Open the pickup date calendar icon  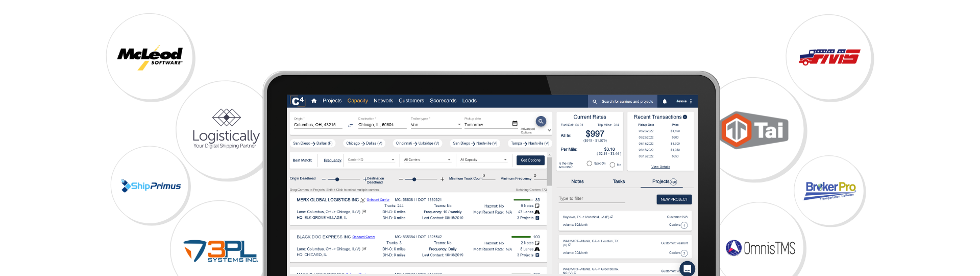[x=514, y=124]
